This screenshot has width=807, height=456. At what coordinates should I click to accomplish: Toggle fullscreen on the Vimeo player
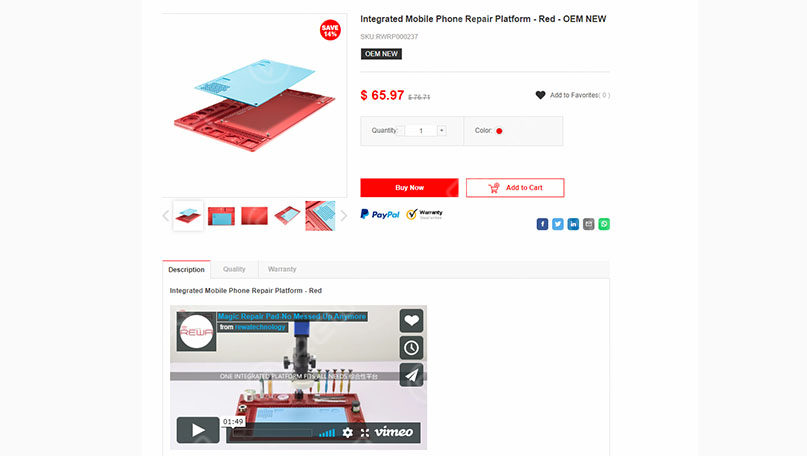click(365, 432)
